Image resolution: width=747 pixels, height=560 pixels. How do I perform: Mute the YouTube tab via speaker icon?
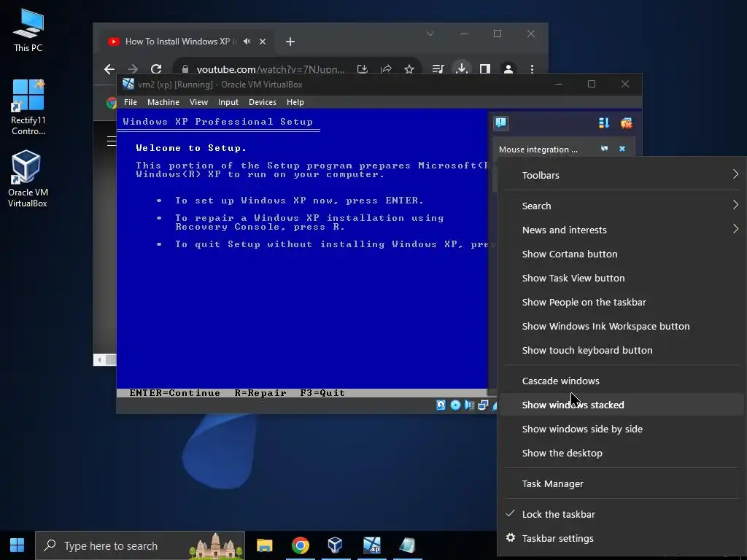pos(247,42)
